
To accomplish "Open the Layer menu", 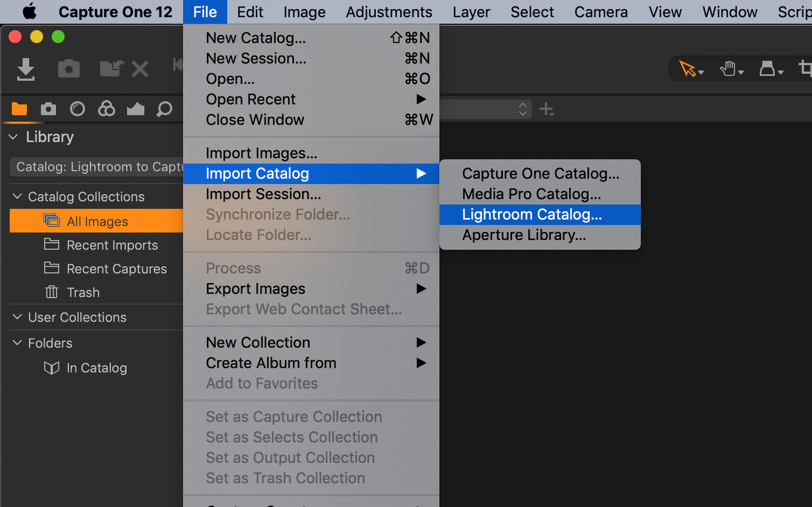I will point(472,12).
